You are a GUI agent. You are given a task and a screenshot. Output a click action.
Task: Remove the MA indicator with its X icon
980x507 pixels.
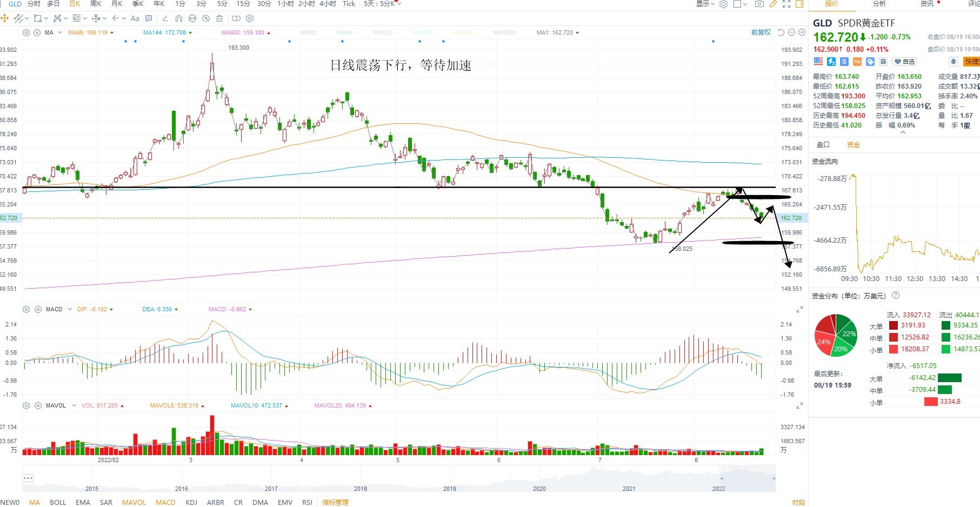tap(37, 32)
